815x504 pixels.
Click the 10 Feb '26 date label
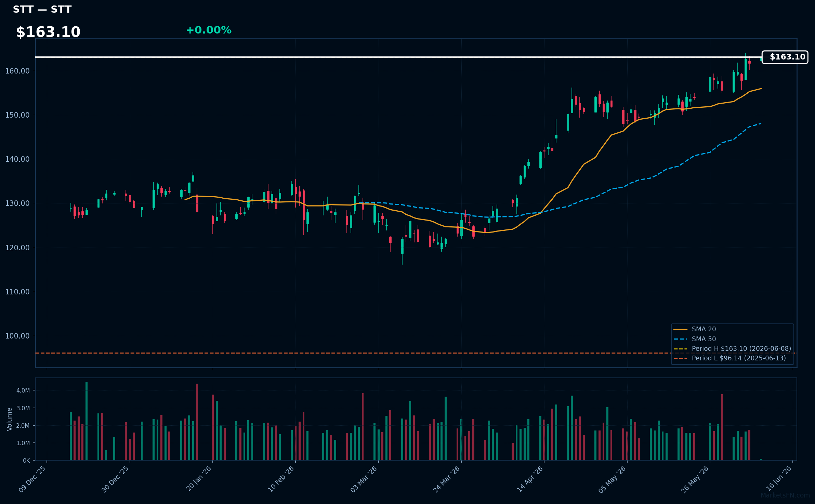[281, 479]
